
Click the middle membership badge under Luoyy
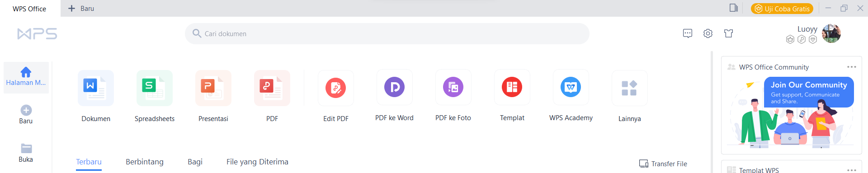coord(802,39)
